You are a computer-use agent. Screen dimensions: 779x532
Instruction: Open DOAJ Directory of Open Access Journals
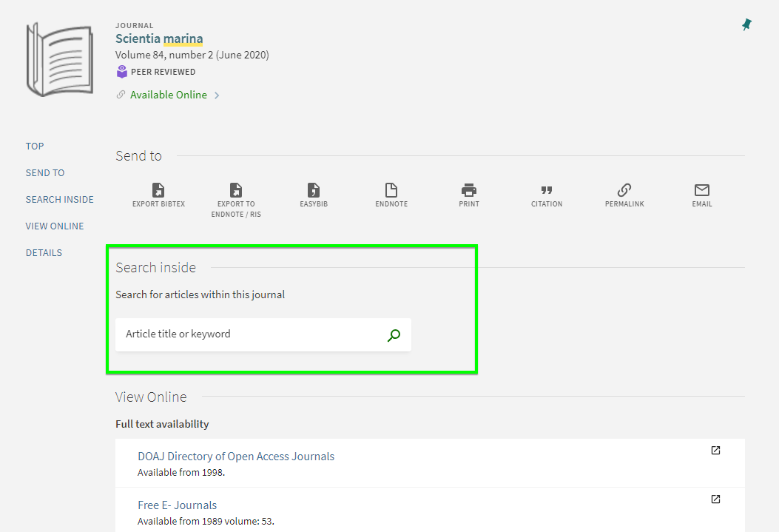point(236,457)
